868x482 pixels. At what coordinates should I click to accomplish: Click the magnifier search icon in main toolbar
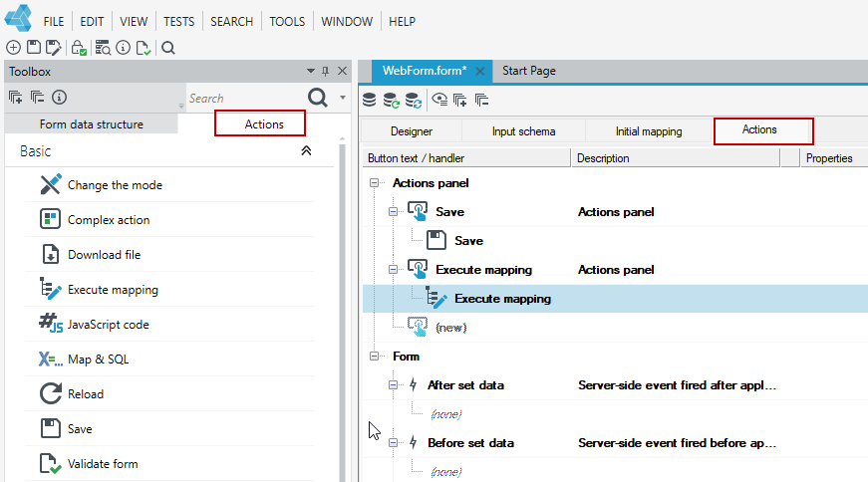168,48
